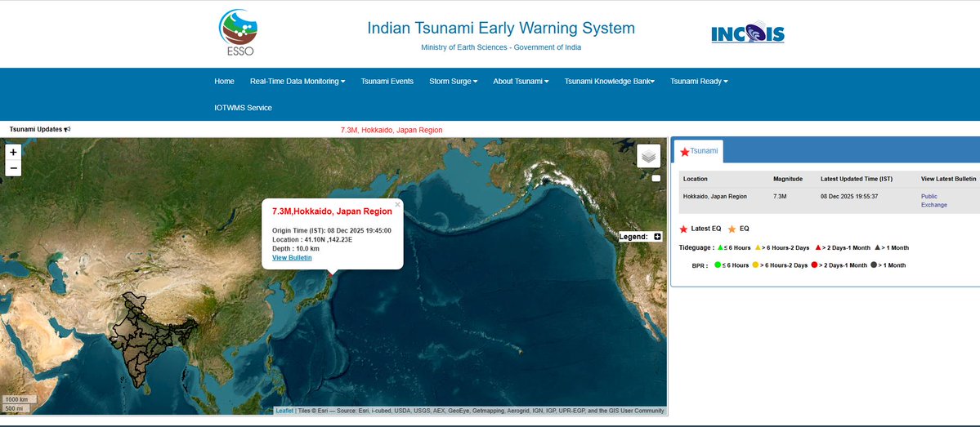Click the 'Depth : 10.0 km' line
This screenshot has height=427, width=980.
click(296, 248)
